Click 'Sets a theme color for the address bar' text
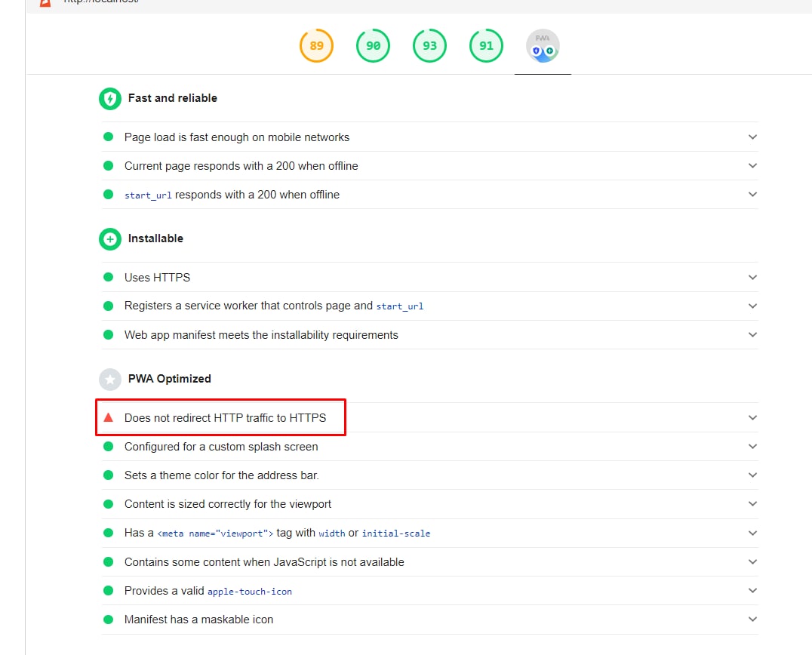This screenshot has width=812, height=655. click(x=222, y=475)
